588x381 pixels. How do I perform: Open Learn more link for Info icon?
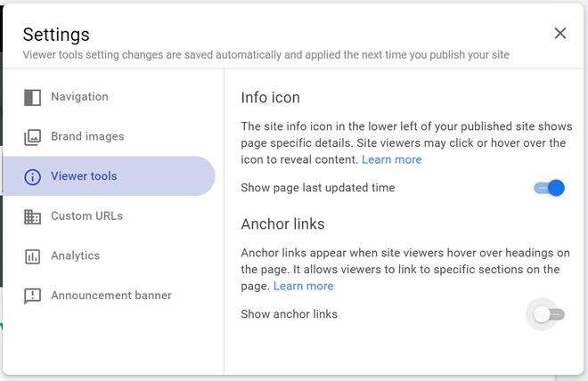(391, 160)
